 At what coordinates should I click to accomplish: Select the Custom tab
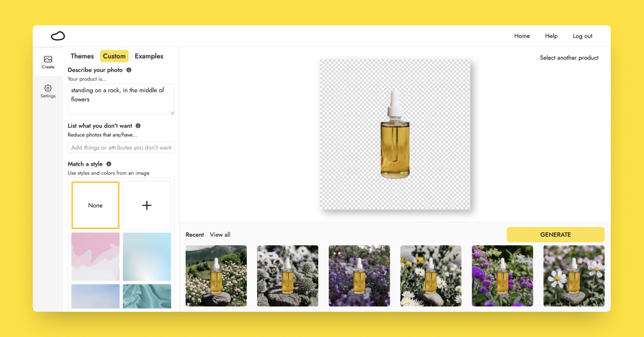pyautogui.click(x=114, y=56)
